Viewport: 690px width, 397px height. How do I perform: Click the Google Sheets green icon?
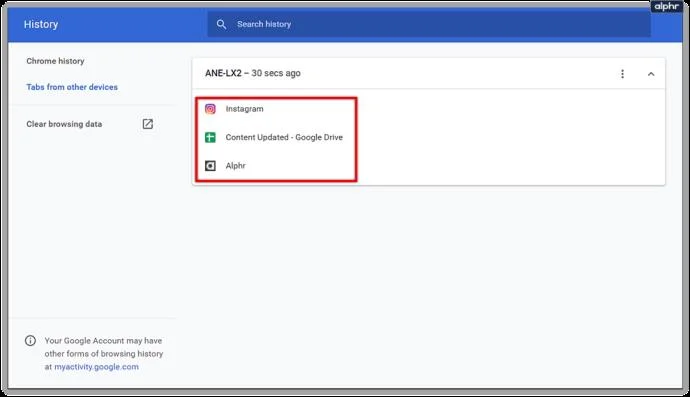(x=210, y=137)
